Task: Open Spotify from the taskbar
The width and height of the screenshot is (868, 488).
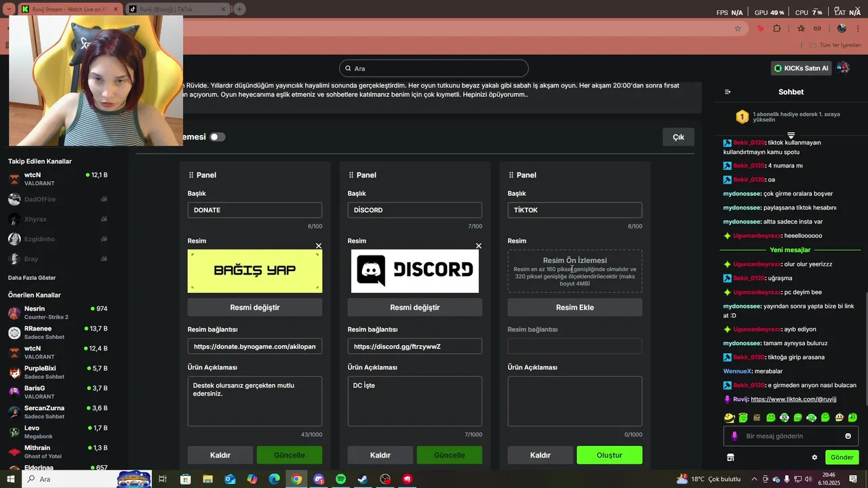Action: click(x=341, y=479)
